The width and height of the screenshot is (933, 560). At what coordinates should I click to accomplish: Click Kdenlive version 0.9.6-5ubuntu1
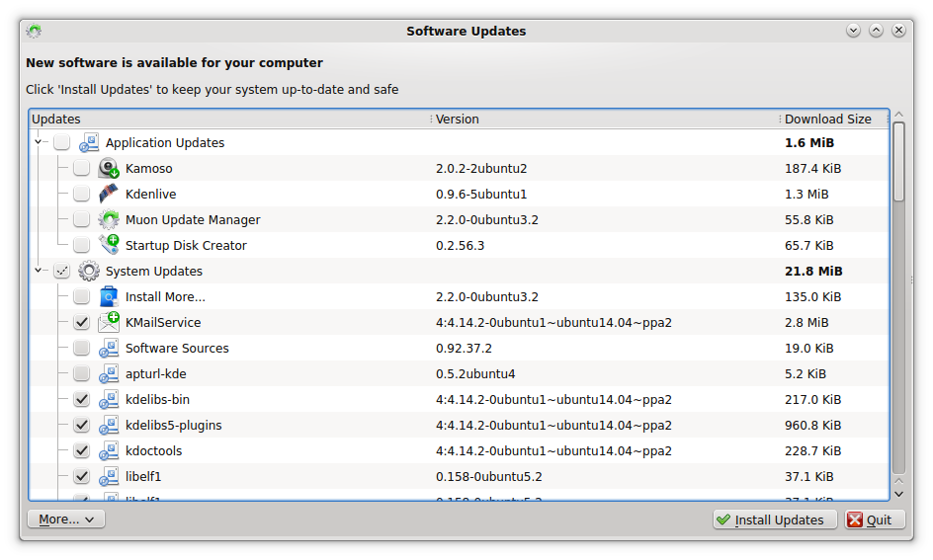click(x=481, y=195)
